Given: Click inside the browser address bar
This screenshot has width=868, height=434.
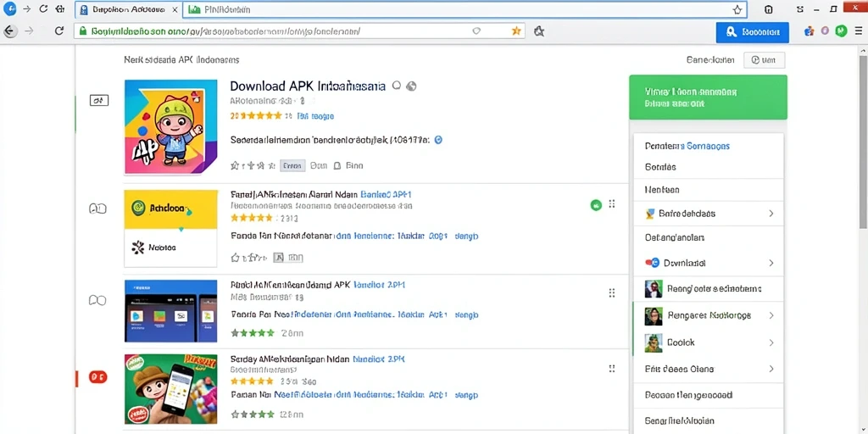Looking at the screenshot, I should [x=299, y=31].
